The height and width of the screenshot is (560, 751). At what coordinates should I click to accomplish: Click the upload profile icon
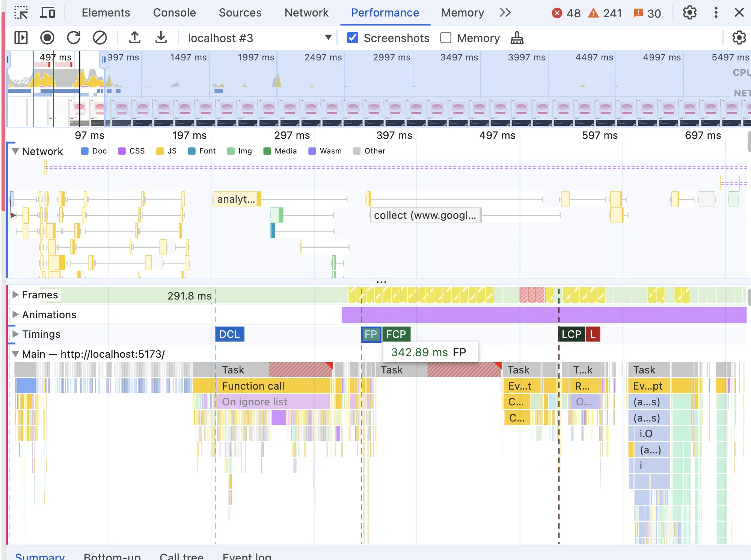click(135, 38)
